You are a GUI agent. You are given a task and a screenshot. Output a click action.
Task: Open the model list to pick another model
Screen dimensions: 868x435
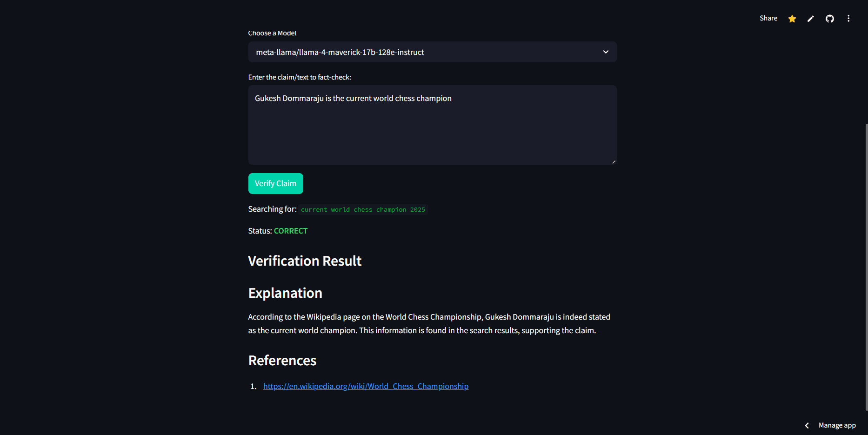tap(432, 52)
